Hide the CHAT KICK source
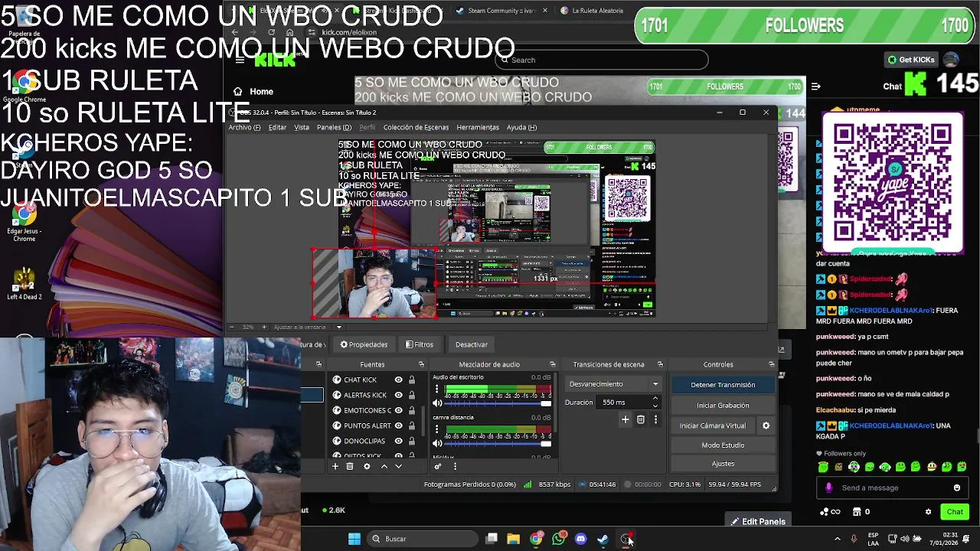 (x=398, y=380)
